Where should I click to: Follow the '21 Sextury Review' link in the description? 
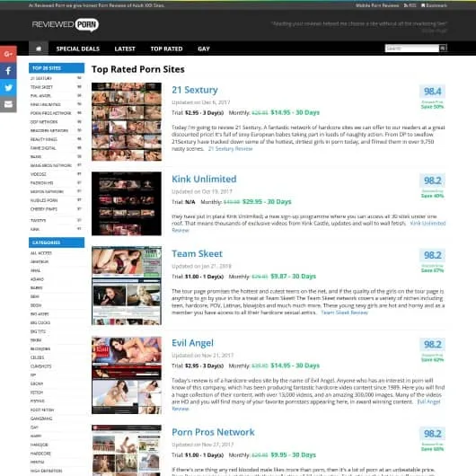(230, 149)
